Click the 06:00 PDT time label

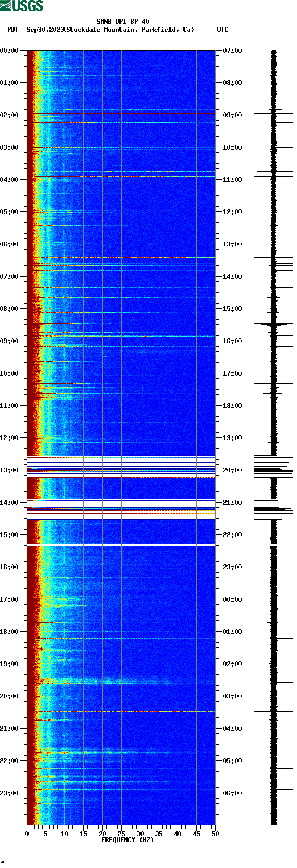click(x=9, y=244)
